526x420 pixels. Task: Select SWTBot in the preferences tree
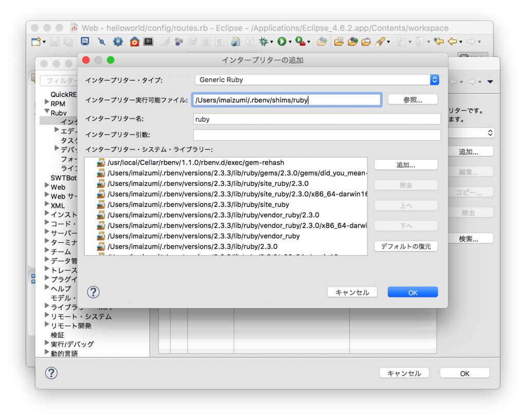point(63,178)
